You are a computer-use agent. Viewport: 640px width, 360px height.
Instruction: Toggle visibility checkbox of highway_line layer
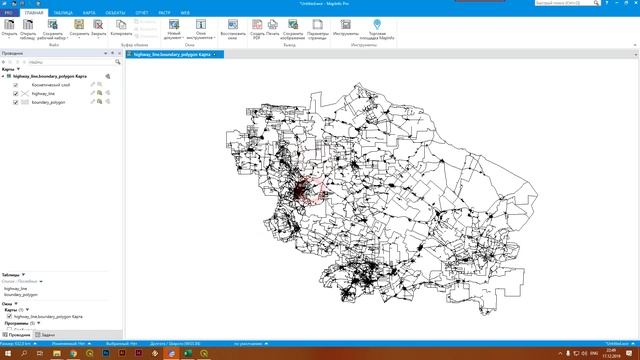[16, 93]
